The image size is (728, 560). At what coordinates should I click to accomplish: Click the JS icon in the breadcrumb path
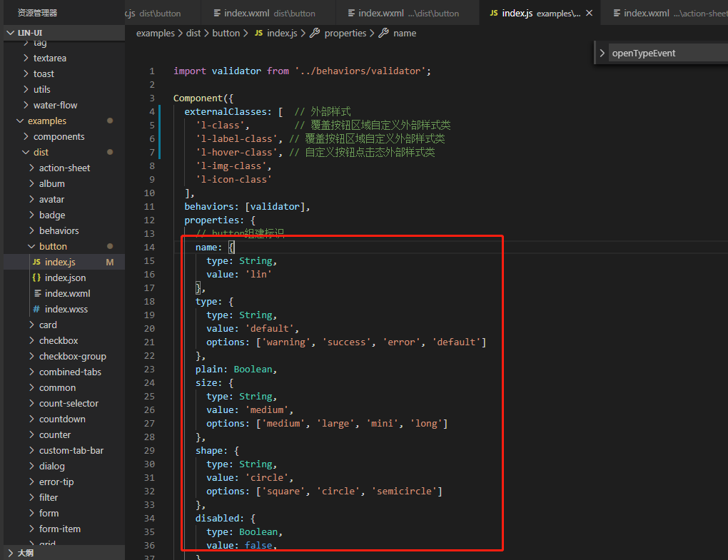(258, 33)
